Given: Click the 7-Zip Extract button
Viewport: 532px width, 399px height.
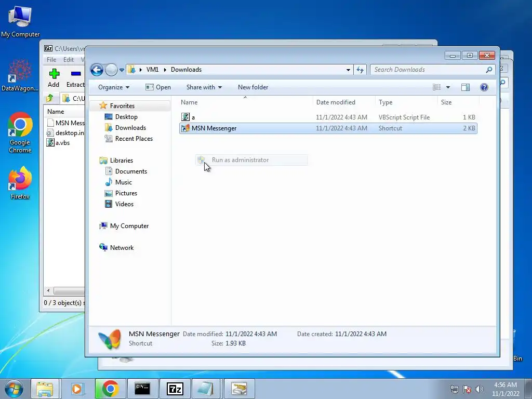Looking at the screenshot, I should (75, 78).
